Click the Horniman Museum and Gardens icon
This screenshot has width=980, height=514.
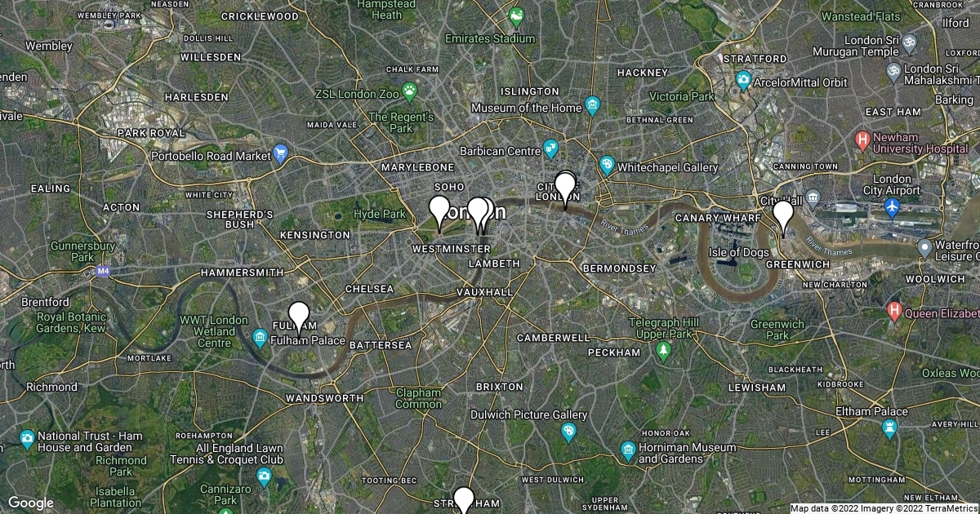coord(627,450)
